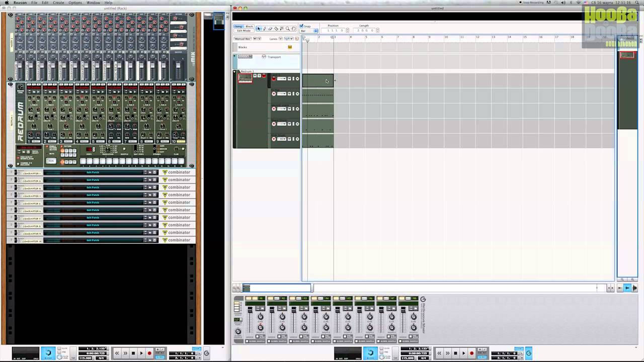Open the Window menu

click(93, 3)
